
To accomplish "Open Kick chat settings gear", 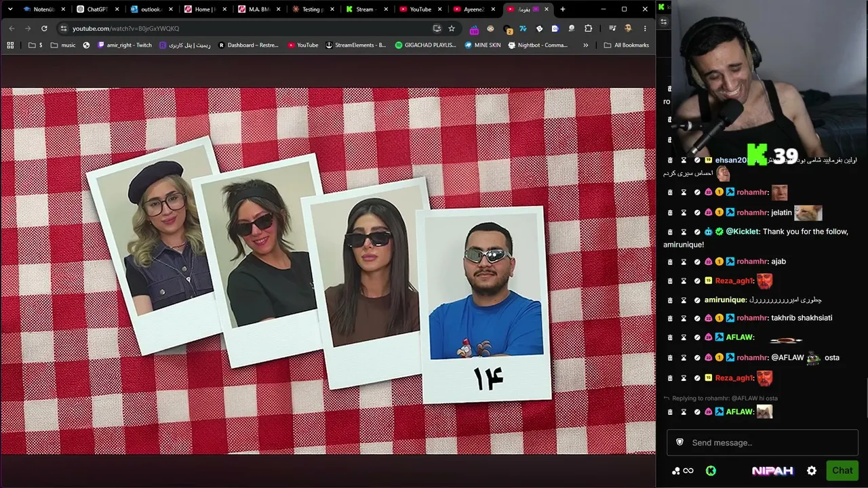I will pos(812,470).
